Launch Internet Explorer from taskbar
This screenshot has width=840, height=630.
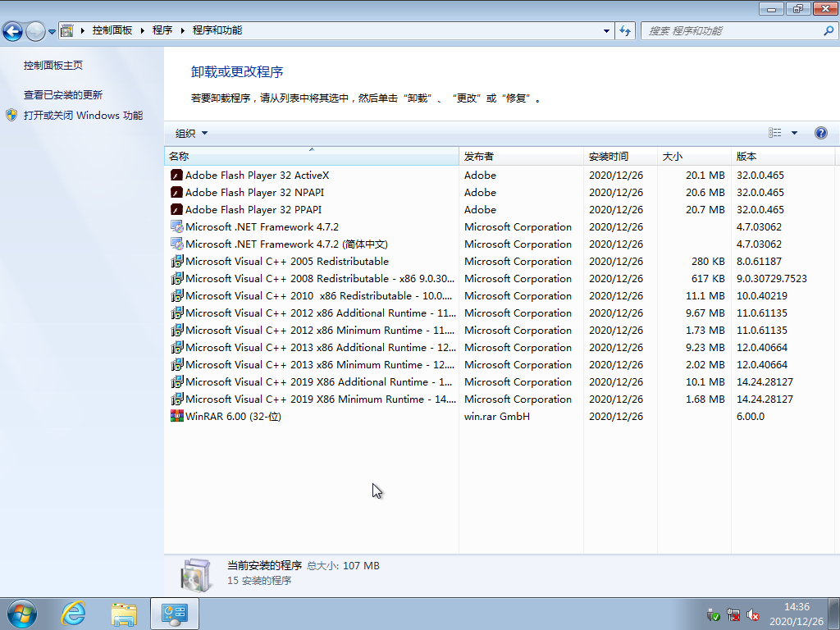pos(73,614)
